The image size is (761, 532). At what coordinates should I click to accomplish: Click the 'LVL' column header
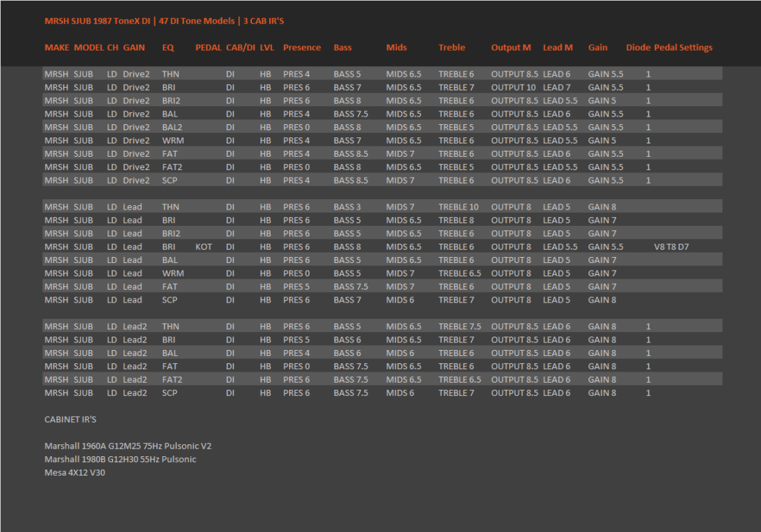pyautogui.click(x=267, y=48)
